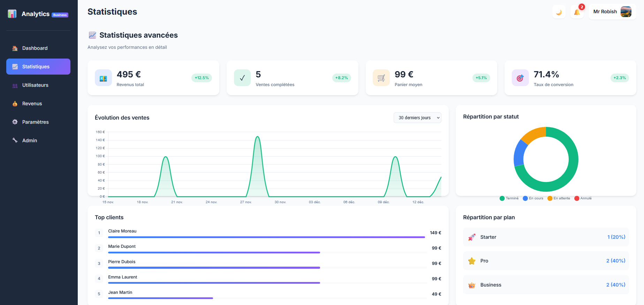The height and width of the screenshot is (305, 644).
Task: Click the Panier moyen cart icon
Action: pyautogui.click(x=381, y=78)
